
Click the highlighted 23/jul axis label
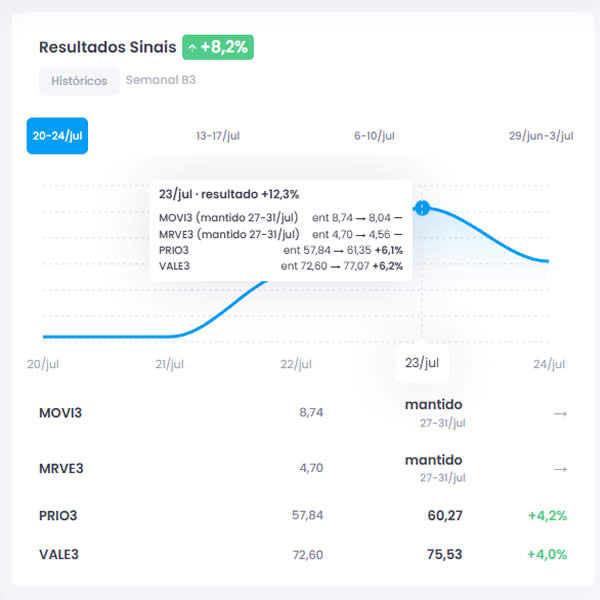[422, 362]
